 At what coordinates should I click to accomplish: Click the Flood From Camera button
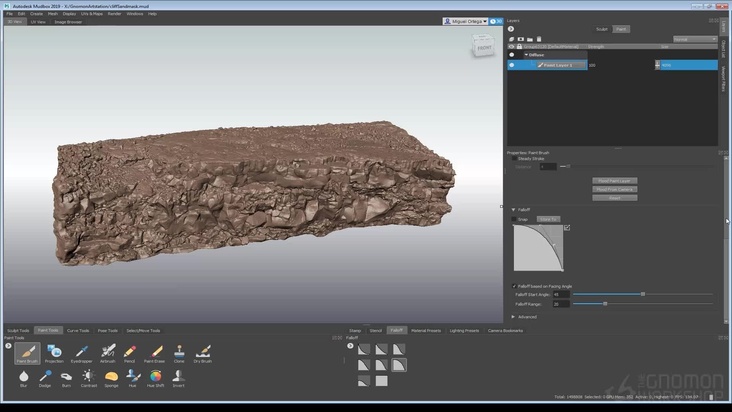click(x=614, y=189)
